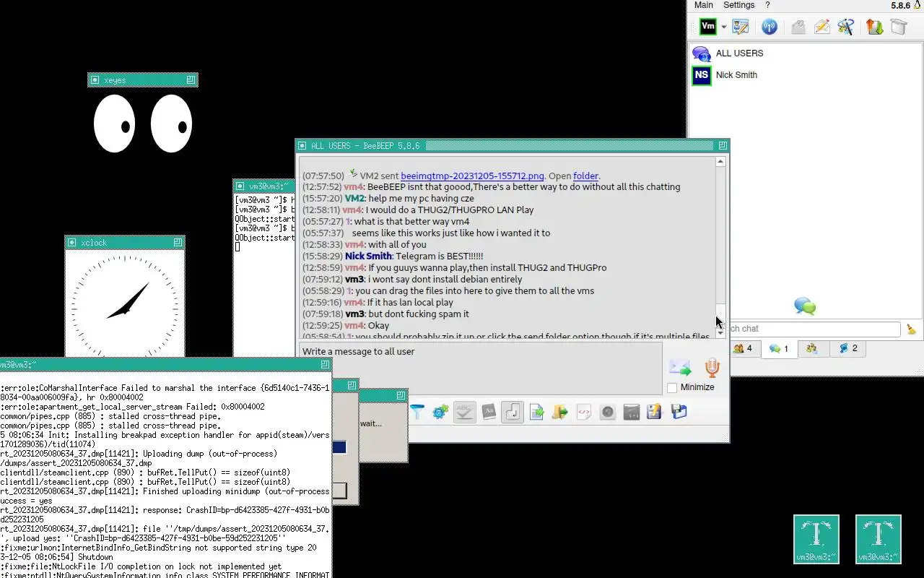Click the blue funnel filter icon
The width and height of the screenshot is (924, 578).
(x=417, y=412)
